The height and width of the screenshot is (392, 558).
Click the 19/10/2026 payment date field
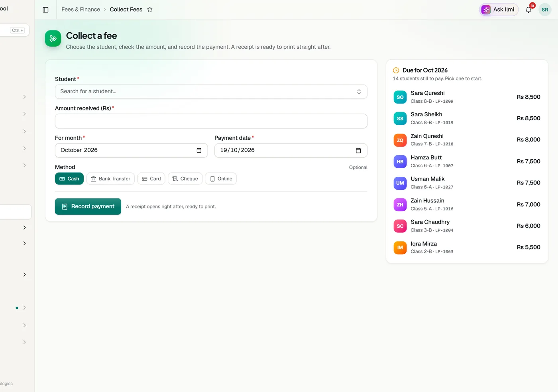(x=291, y=151)
